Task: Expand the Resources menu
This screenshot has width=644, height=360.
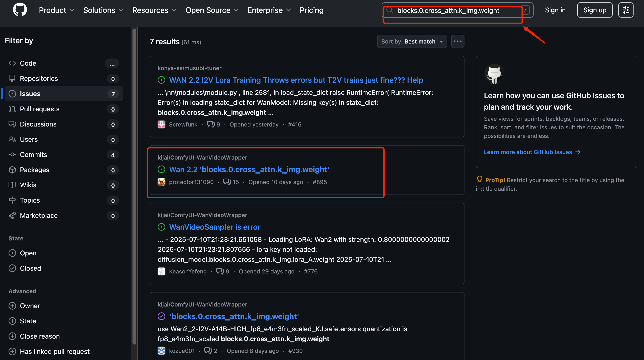Action: point(154,10)
